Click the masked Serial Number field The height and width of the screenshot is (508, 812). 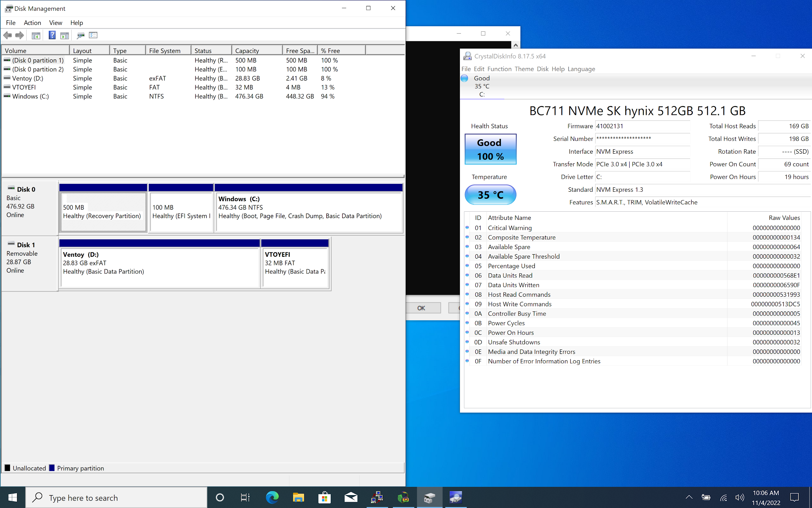[643, 139]
